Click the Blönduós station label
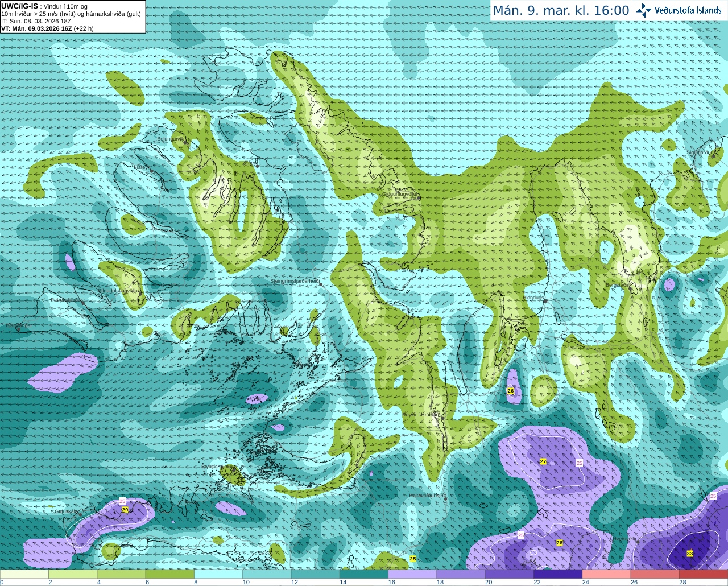 pyautogui.click(x=533, y=298)
